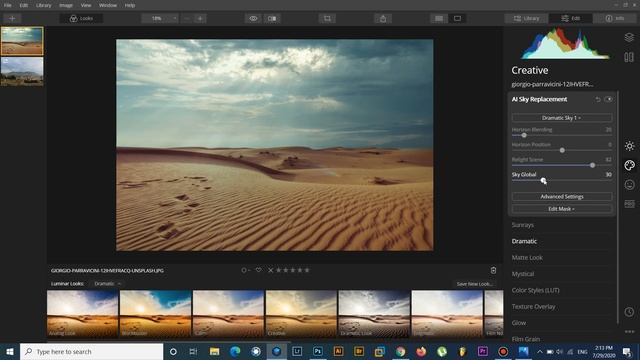Open the Canvas tools icon
The width and height of the screenshot is (640, 360).
[x=629, y=57]
